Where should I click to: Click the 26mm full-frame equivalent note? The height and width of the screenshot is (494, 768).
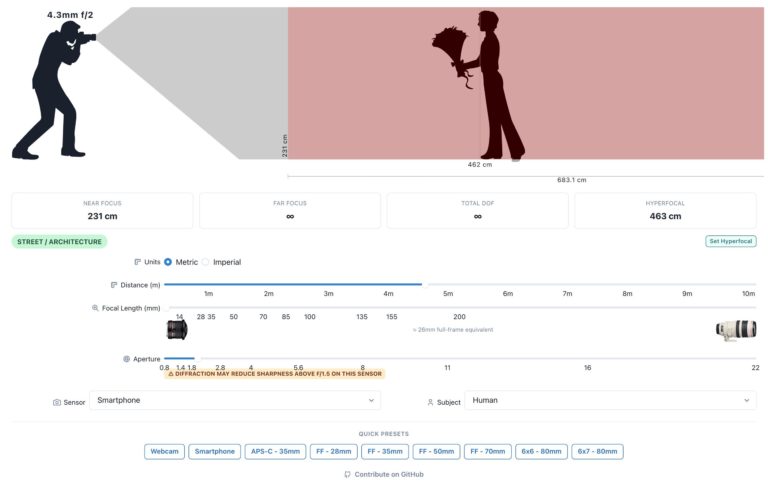(453, 330)
